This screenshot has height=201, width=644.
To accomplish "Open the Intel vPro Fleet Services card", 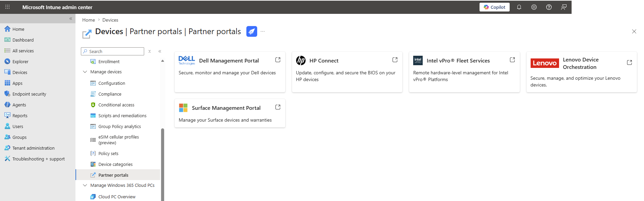I will [x=464, y=72].
